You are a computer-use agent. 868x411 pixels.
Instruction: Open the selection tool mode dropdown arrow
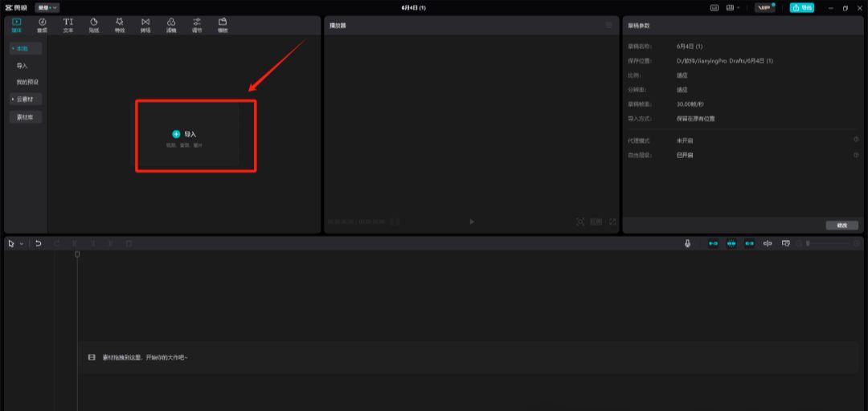(22, 243)
